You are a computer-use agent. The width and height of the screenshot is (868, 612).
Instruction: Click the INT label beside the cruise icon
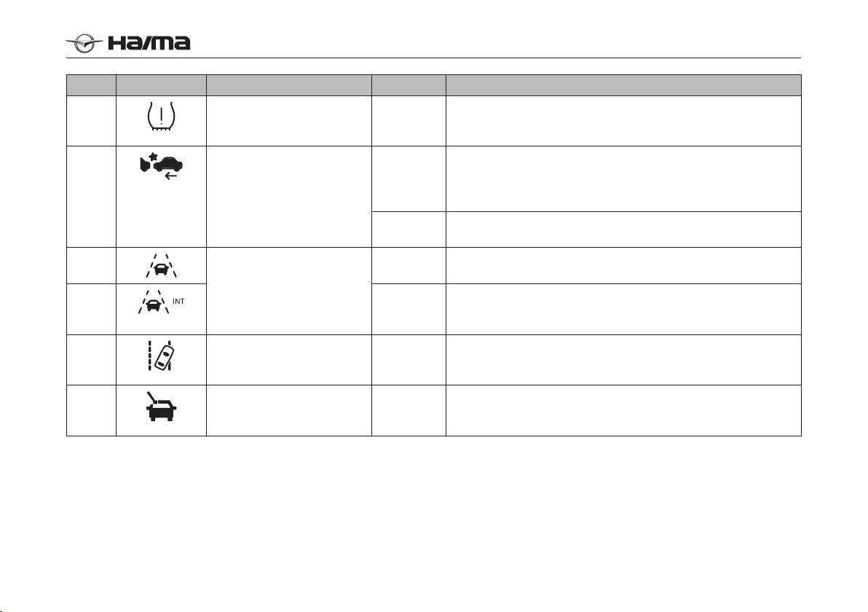(x=179, y=302)
